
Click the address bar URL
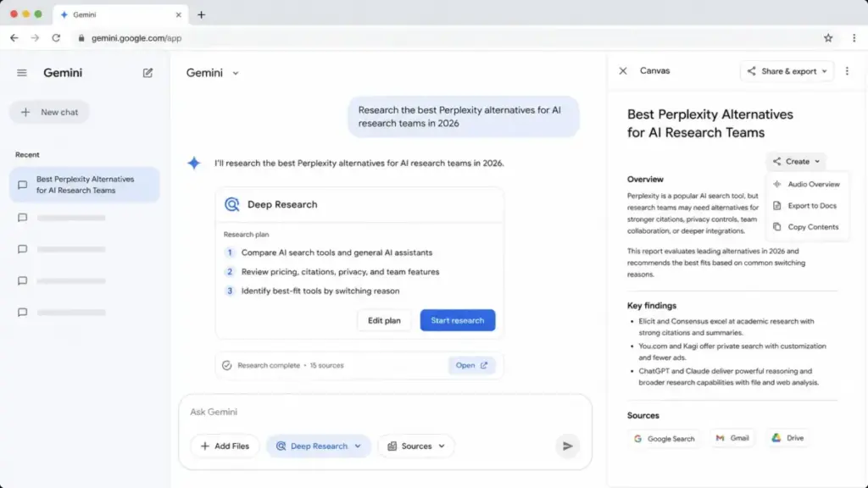(x=136, y=38)
